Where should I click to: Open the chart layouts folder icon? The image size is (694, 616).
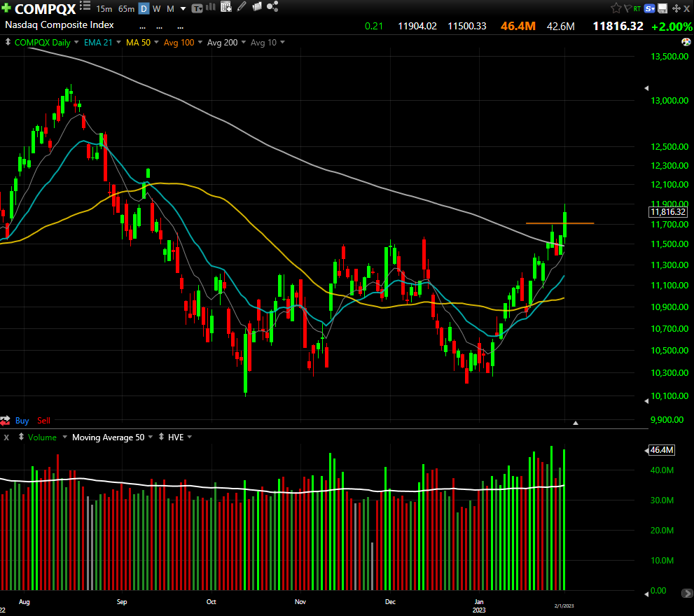(257, 6)
